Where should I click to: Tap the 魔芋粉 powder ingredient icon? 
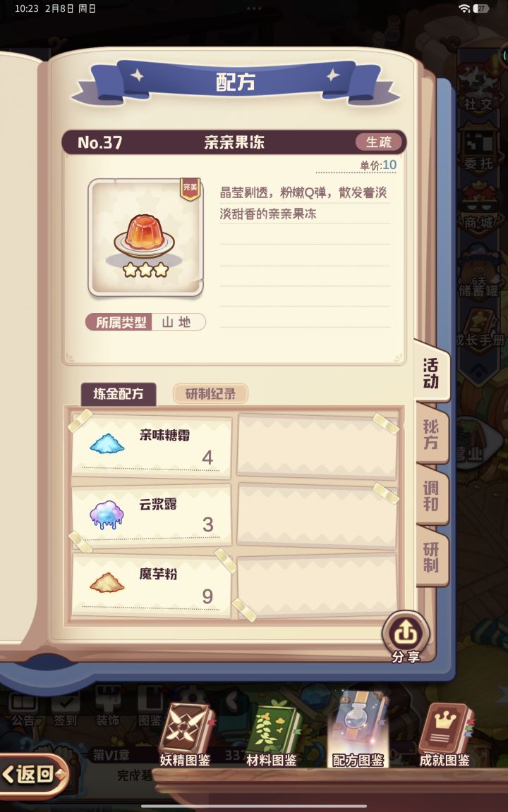point(107,583)
